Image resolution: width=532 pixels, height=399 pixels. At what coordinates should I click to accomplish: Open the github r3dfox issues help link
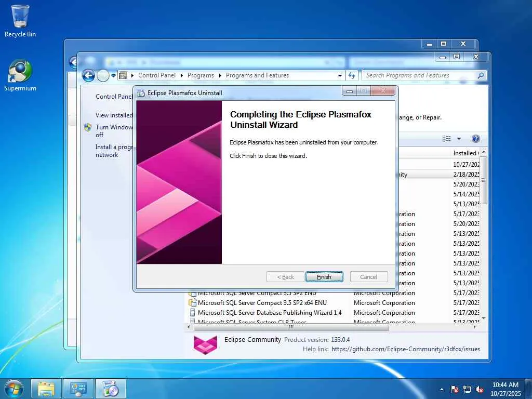[406, 349]
